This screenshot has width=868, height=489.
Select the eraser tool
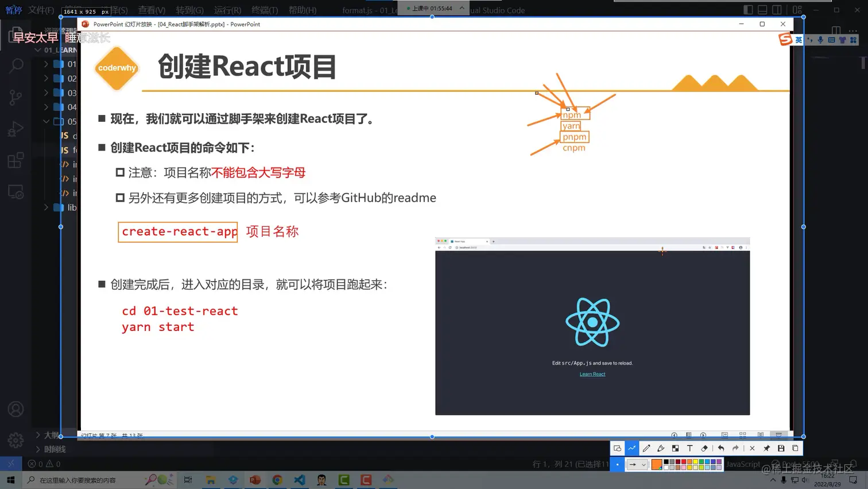point(704,448)
